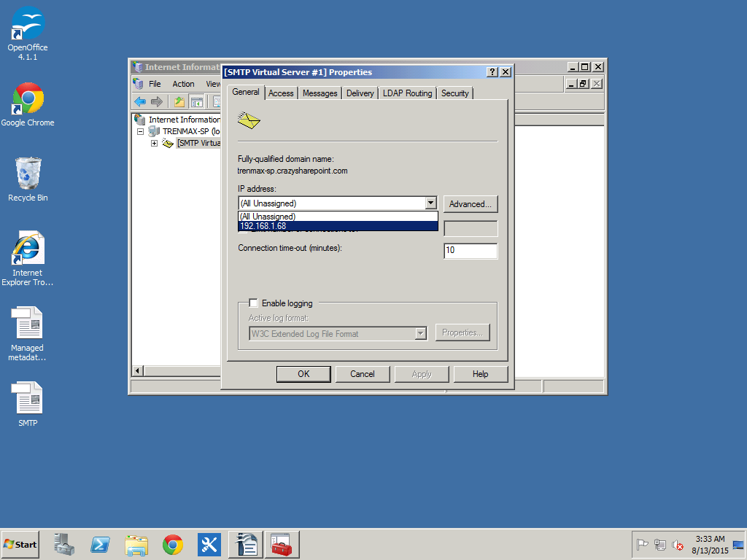
Task: Switch to the General tab
Action: click(x=245, y=92)
